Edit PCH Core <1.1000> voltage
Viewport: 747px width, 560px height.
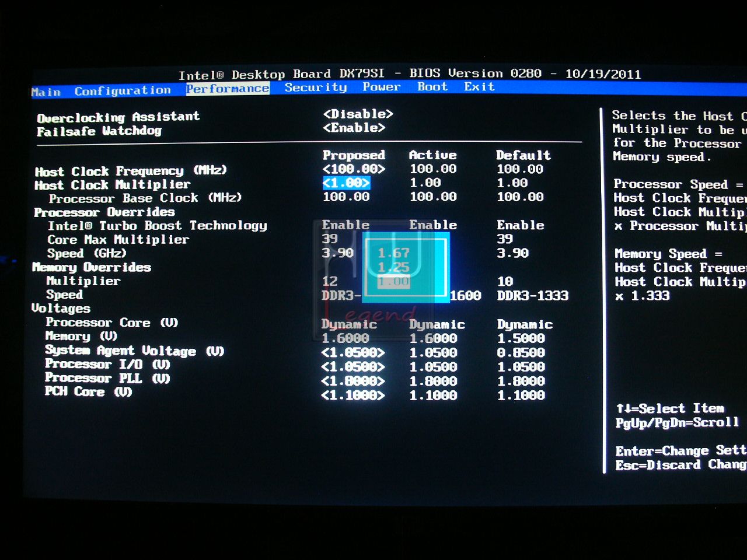(x=353, y=395)
